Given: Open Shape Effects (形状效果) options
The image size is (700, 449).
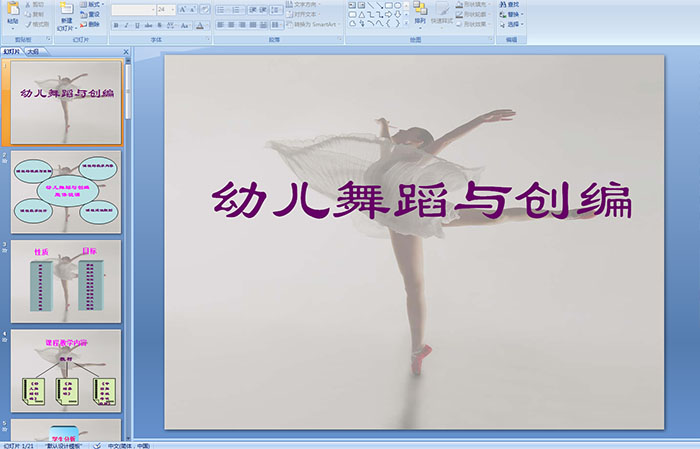Looking at the screenshot, I should coord(474,24).
